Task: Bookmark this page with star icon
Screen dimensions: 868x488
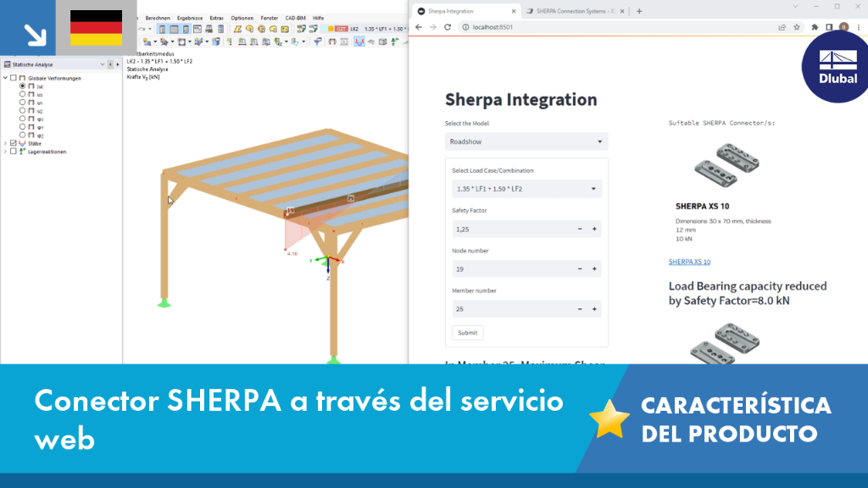Action: pyautogui.click(x=797, y=27)
